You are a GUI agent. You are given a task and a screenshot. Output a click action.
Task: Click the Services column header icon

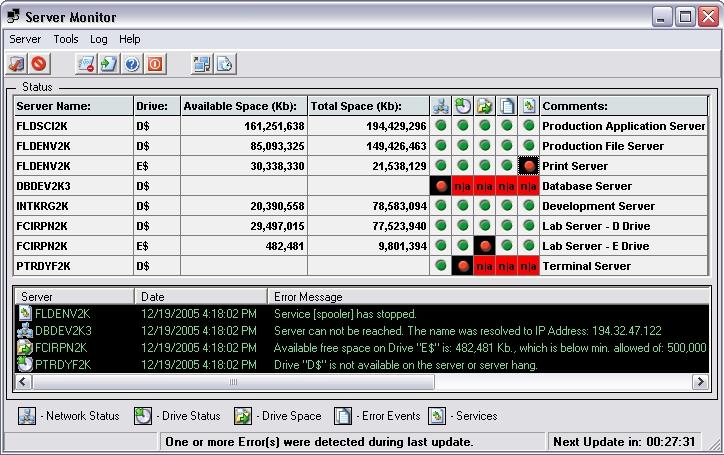529,106
